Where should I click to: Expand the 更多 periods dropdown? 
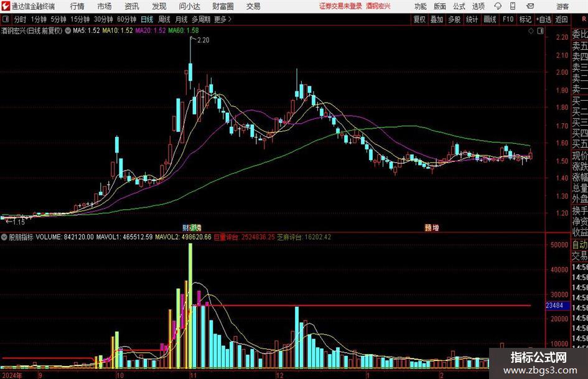pos(223,19)
